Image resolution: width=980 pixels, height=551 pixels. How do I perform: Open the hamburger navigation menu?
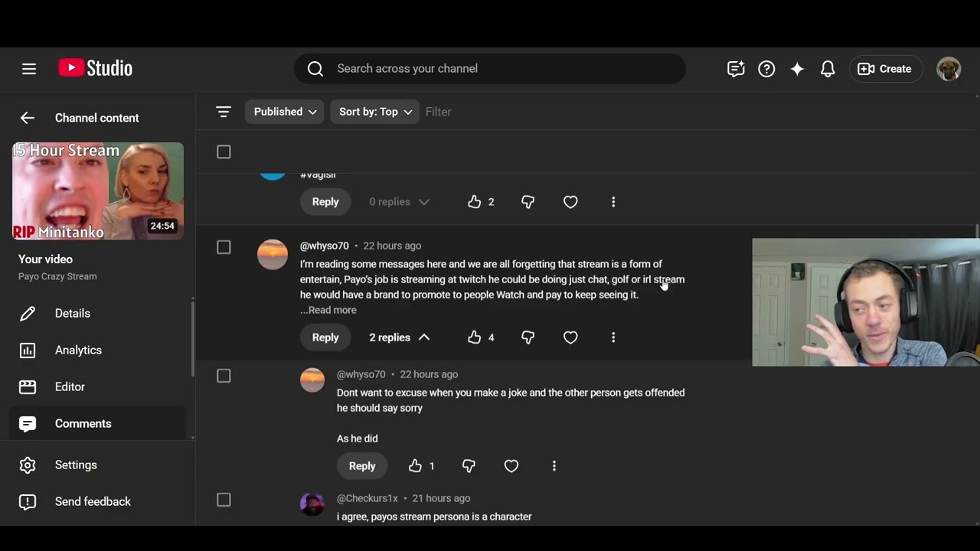(x=29, y=69)
